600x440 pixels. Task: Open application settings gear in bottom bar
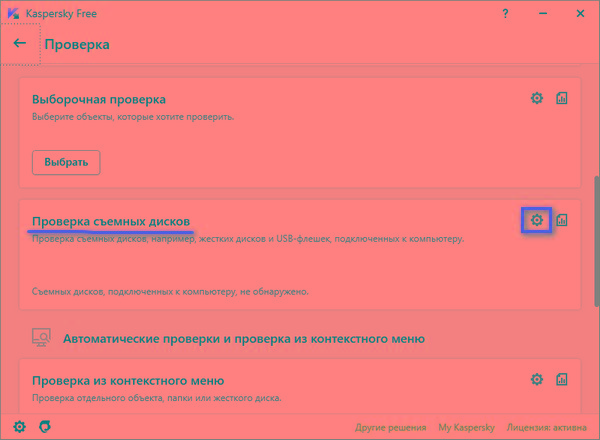coord(20,426)
